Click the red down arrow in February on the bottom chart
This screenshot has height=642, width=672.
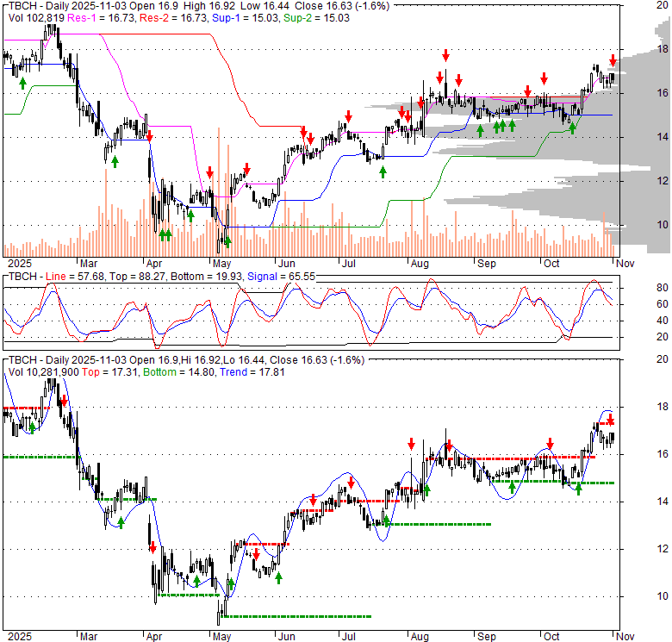[64, 402]
